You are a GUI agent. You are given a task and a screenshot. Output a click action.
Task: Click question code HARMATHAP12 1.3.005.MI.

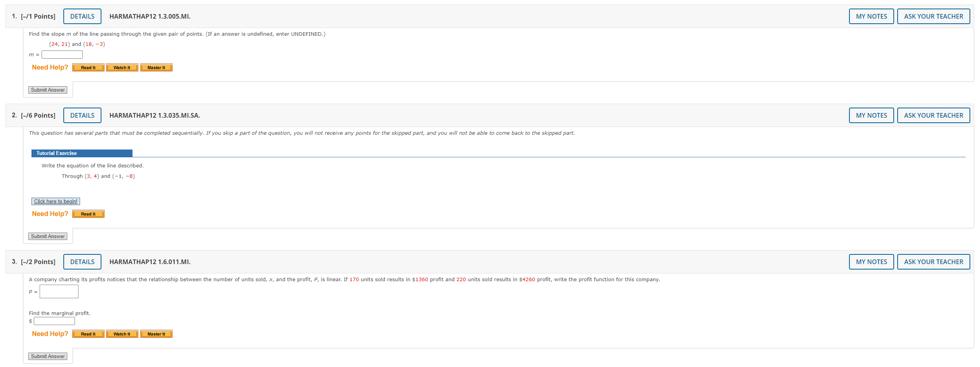pyautogui.click(x=150, y=16)
